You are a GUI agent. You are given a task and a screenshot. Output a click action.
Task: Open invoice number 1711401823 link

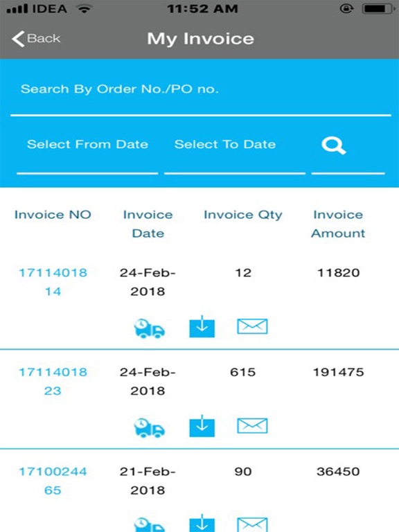(x=53, y=382)
